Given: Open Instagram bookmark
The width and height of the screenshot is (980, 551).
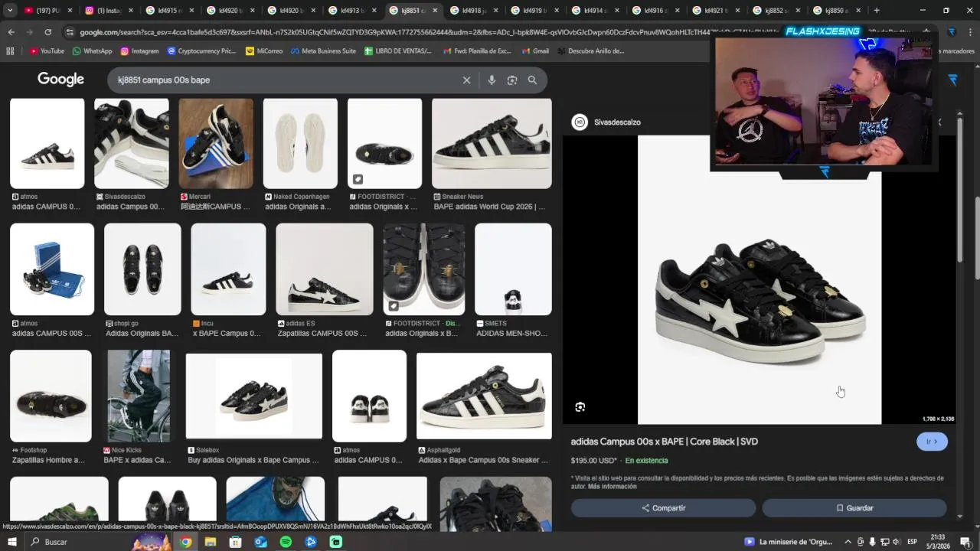Looking at the screenshot, I should click(139, 51).
